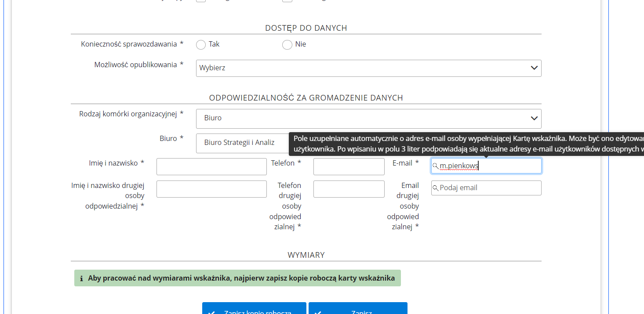Click magnifier icon in second person's email field
This screenshot has height=314, width=644.
436,188
